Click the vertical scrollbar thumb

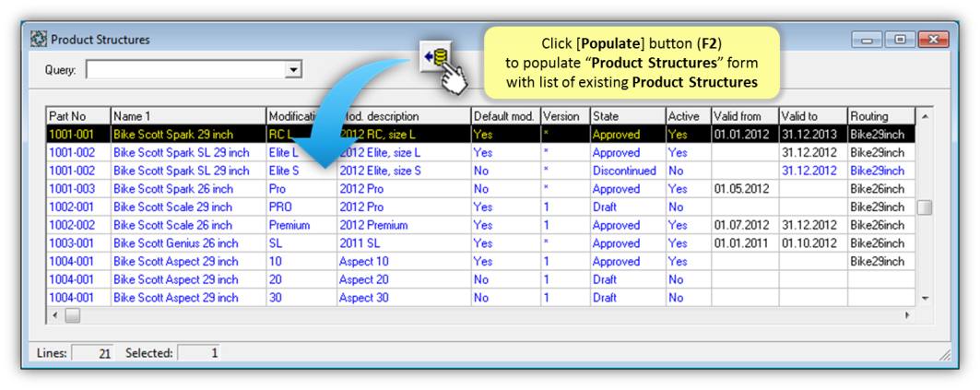point(925,207)
